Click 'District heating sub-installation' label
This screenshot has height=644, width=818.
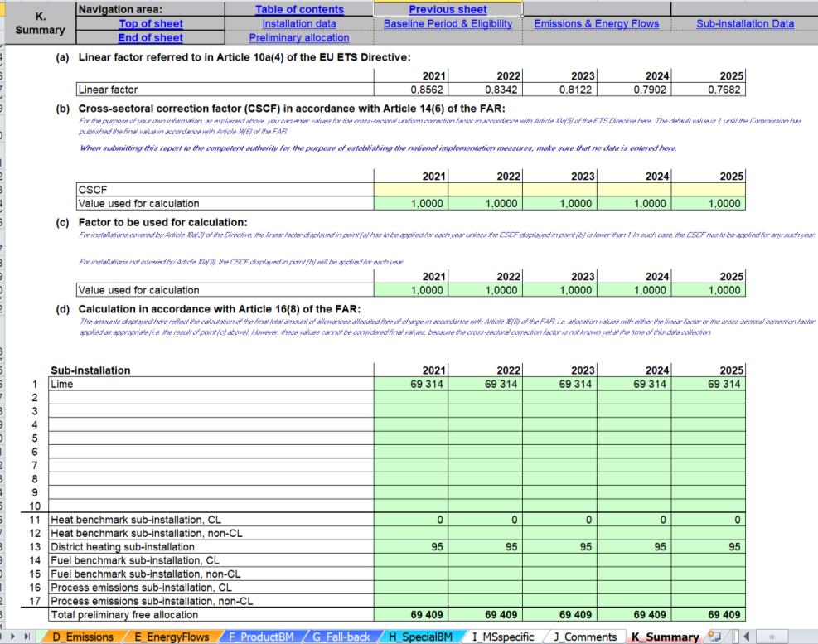[x=211, y=547]
